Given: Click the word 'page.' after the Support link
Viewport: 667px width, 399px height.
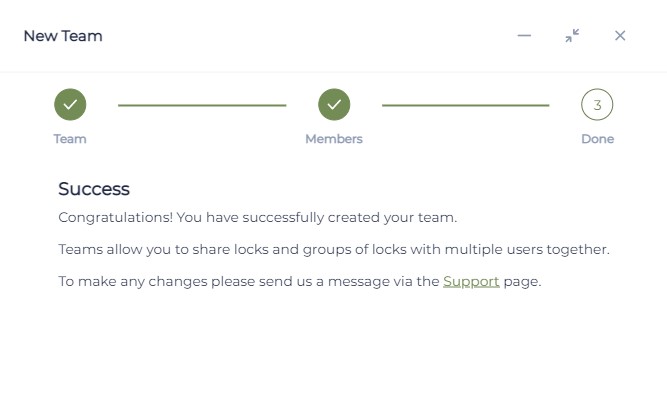Looking at the screenshot, I should [522, 282].
